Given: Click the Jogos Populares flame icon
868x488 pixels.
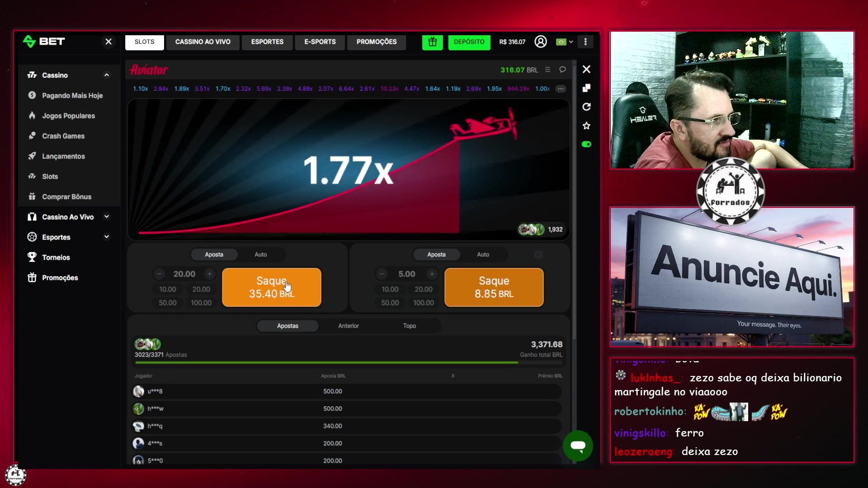Looking at the screenshot, I should (x=32, y=116).
